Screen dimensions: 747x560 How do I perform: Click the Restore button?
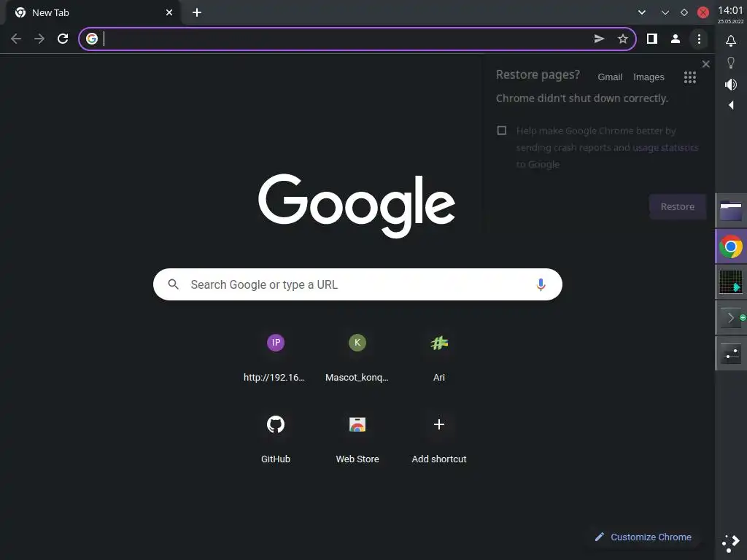[678, 206]
